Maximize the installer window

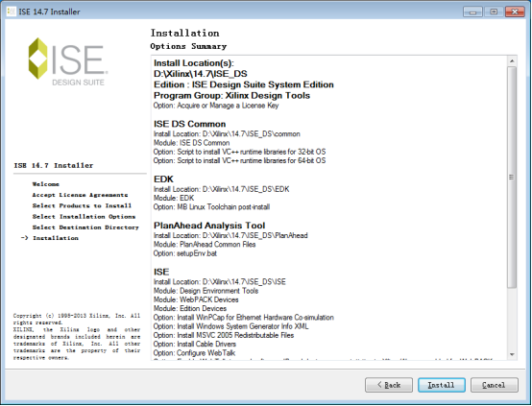pyautogui.click(x=494, y=12)
